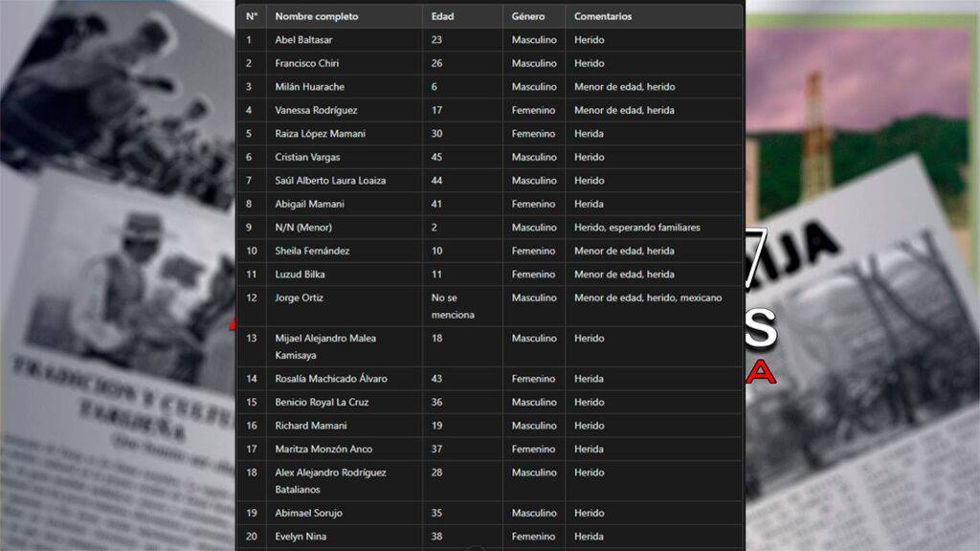Click the age 38 in Evelyn Nina's row

pyautogui.click(x=436, y=537)
